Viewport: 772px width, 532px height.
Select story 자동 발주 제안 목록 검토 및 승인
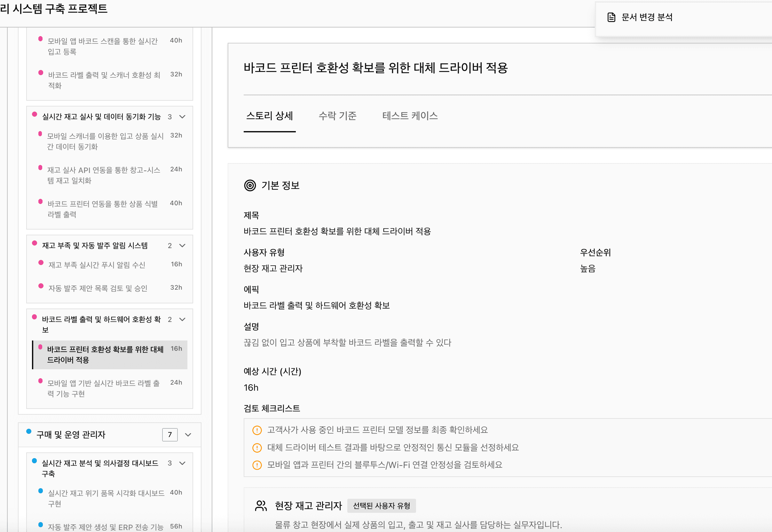click(x=98, y=288)
